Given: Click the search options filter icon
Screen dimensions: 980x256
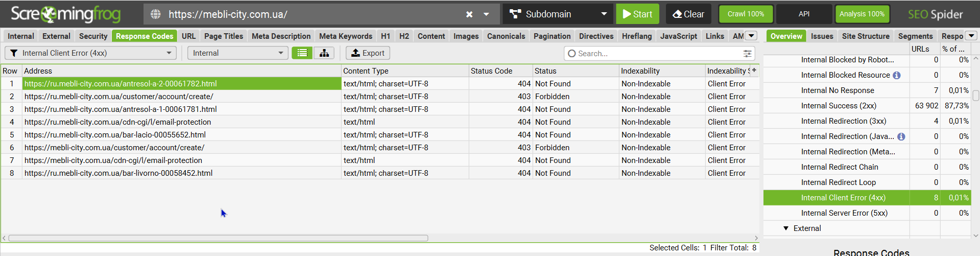Looking at the screenshot, I should [747, 54].
